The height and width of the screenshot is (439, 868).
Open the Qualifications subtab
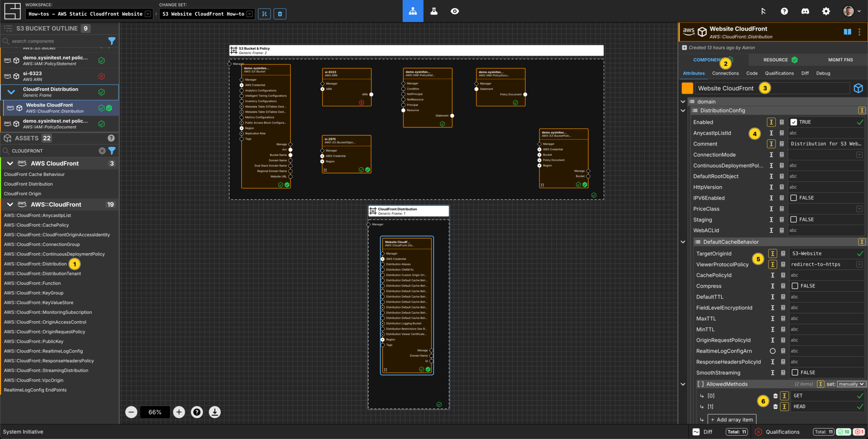point(779,73)
